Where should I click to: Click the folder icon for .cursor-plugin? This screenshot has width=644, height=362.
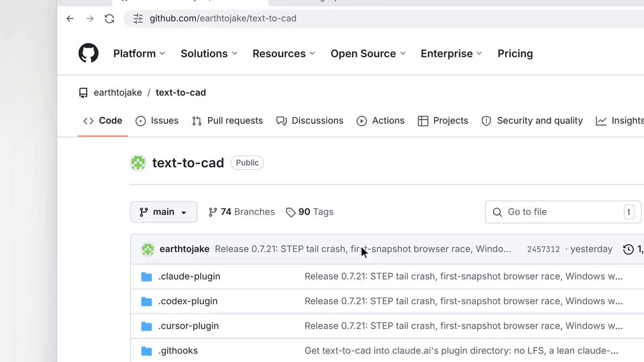coord(147,326)
